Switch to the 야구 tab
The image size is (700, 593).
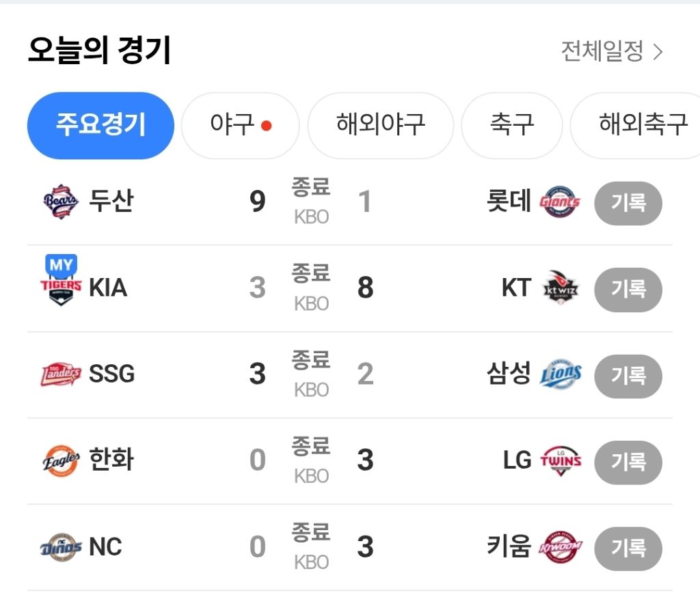tap(240, 126)
